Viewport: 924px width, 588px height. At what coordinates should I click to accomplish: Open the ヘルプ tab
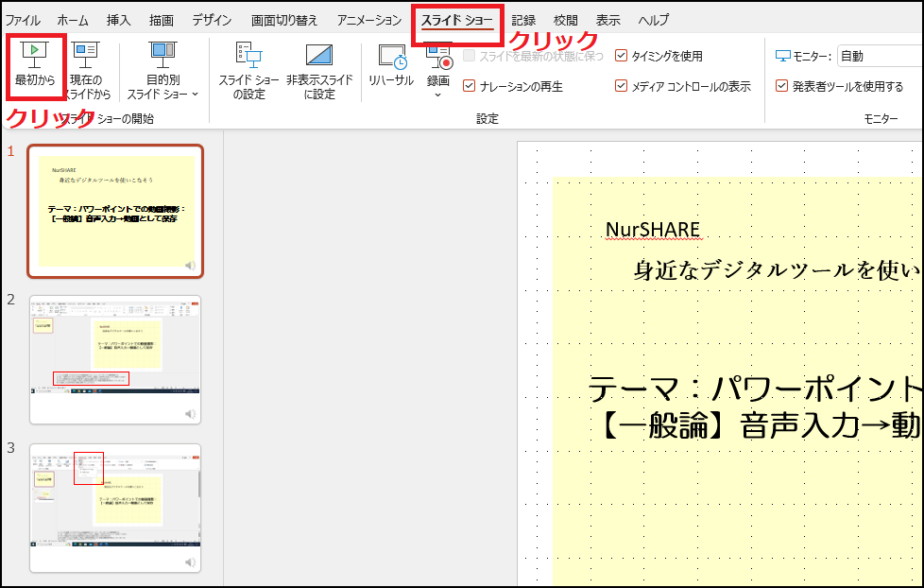654,20
